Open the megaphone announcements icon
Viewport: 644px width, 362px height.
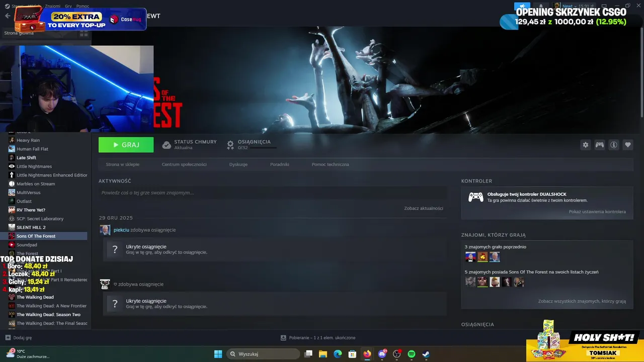(522, 7)
